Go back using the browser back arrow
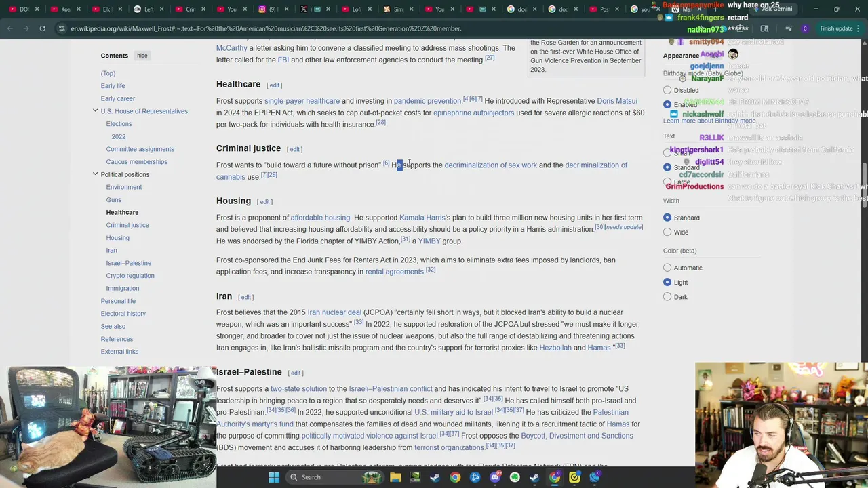 (x=10, y=28)
